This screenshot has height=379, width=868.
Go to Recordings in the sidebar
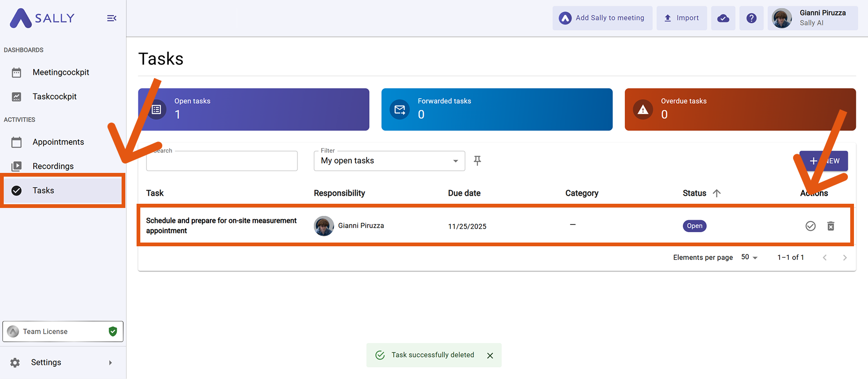pos(53,166)
